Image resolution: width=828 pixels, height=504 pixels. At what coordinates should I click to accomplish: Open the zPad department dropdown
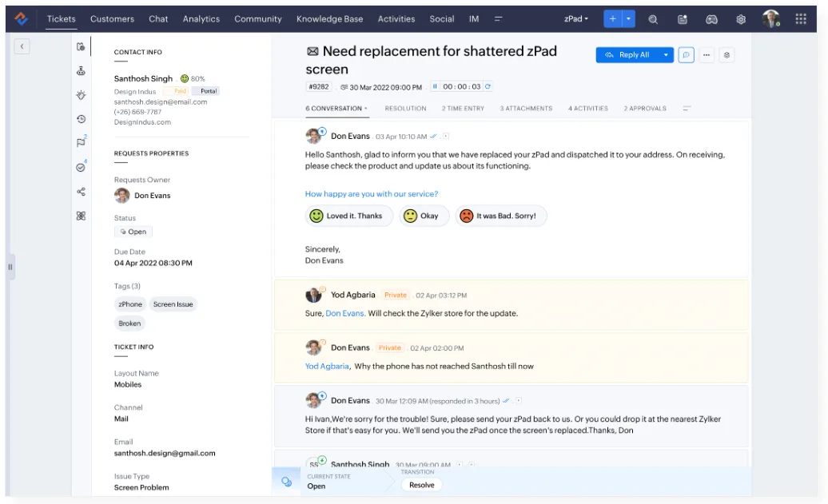click(x=576, y=19)
